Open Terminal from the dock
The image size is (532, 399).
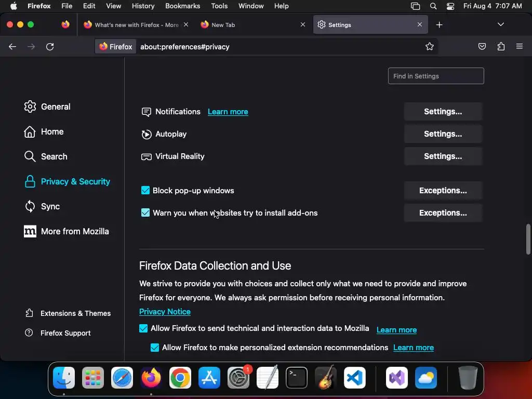297,378
